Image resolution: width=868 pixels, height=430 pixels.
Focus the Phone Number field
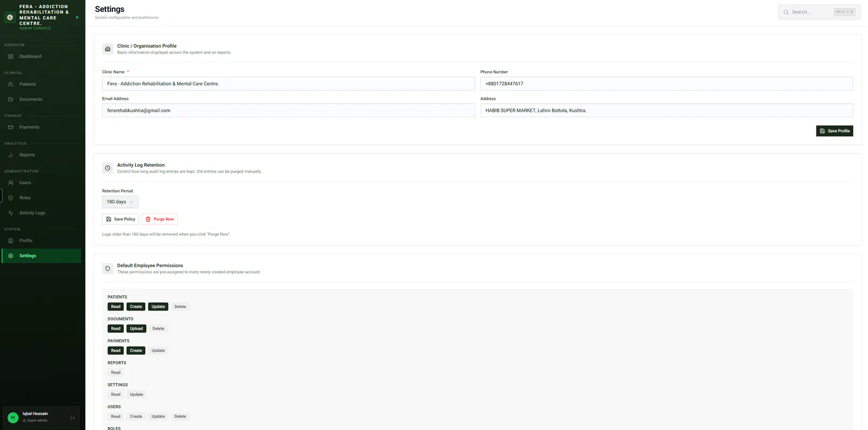[x=667, y=84]
